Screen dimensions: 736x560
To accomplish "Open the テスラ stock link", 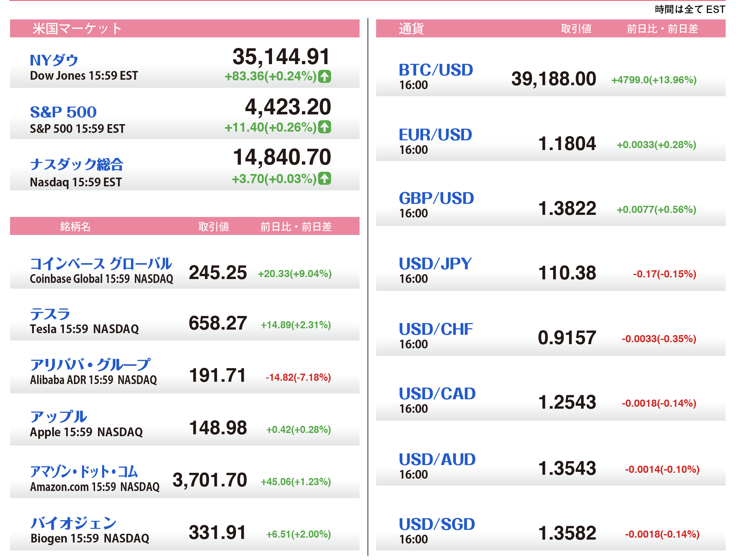I will (50, 314).
